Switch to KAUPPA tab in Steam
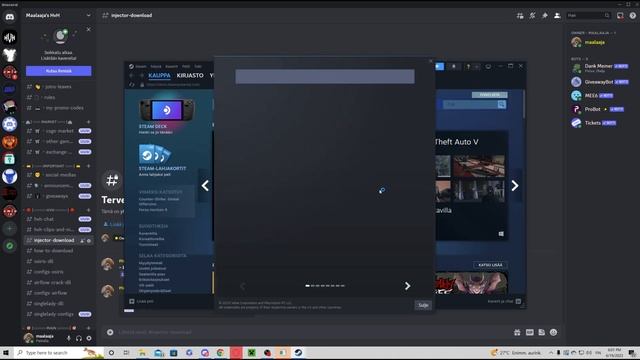The image size is (640, 360). (x=159, y=76)
